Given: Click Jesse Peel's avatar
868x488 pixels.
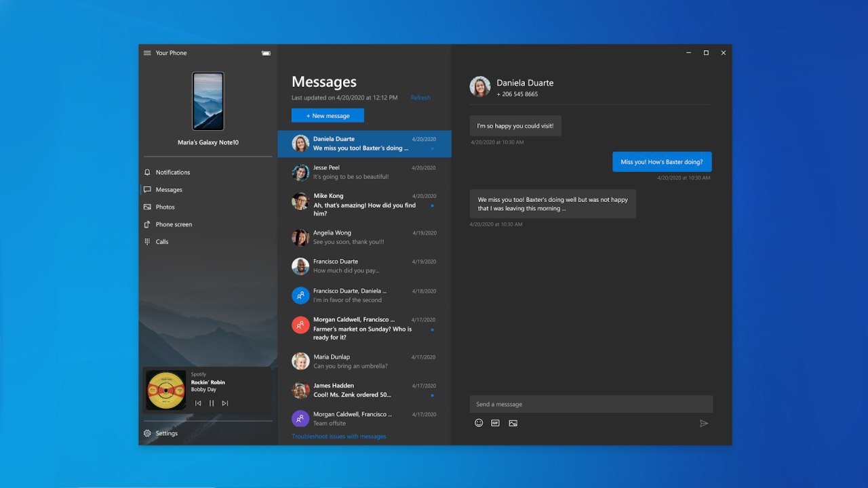Looking at the screenshot, I should [300, 172].
